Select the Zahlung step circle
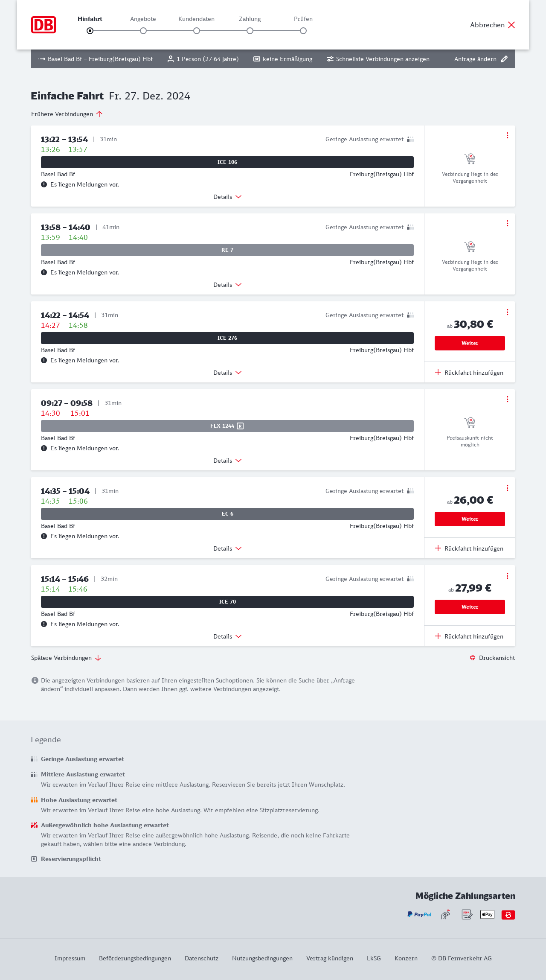Screen dimensions: 546x980 [x=250, y=31]
